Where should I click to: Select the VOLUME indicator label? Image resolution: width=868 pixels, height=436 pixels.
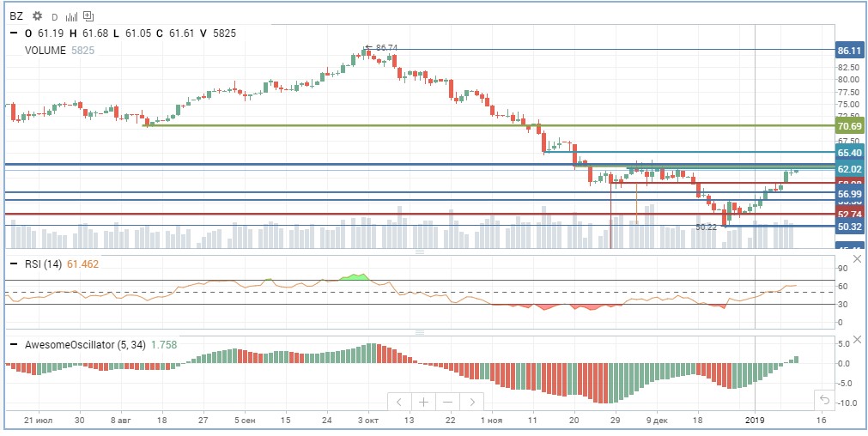click(x=45, y=50)
